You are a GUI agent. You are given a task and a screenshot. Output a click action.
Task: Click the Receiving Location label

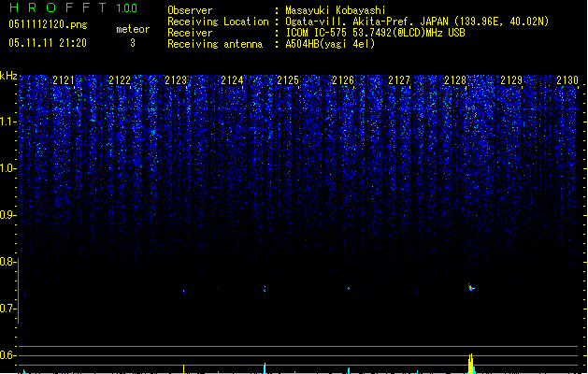click(218, 22)
